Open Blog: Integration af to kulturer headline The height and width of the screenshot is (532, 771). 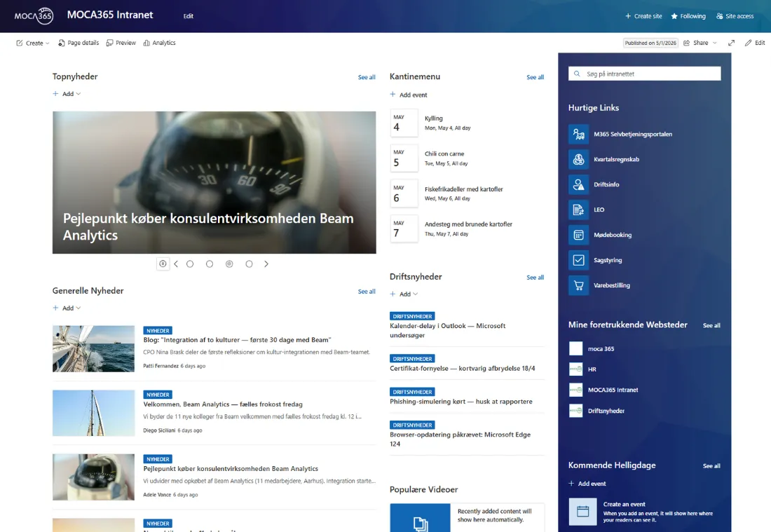237,340
